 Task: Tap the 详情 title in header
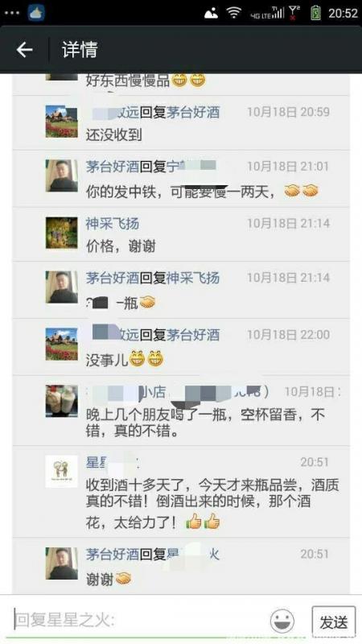click(x=80, y=50)
